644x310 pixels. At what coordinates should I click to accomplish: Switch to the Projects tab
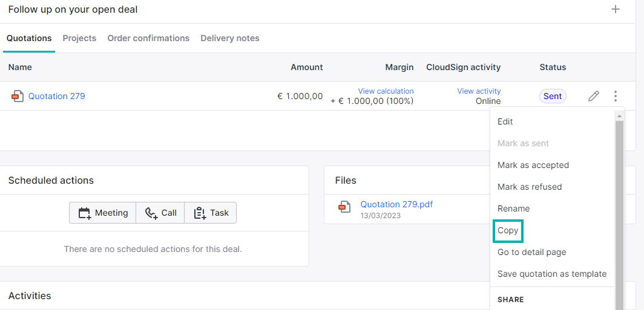coord(79,38)
